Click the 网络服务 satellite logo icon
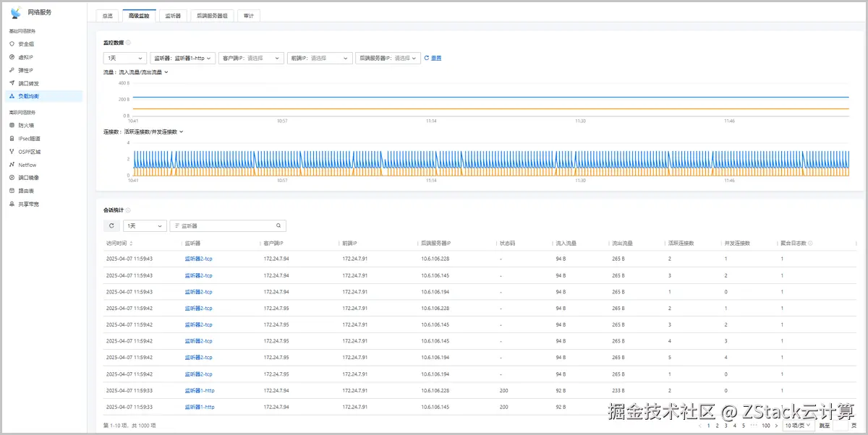Image resolution: width=868 pixels, height=435 pixels. point(16,12)
